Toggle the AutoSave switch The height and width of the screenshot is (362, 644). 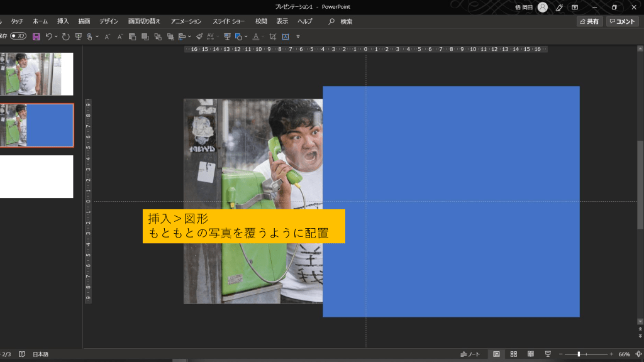coord(18,36)
